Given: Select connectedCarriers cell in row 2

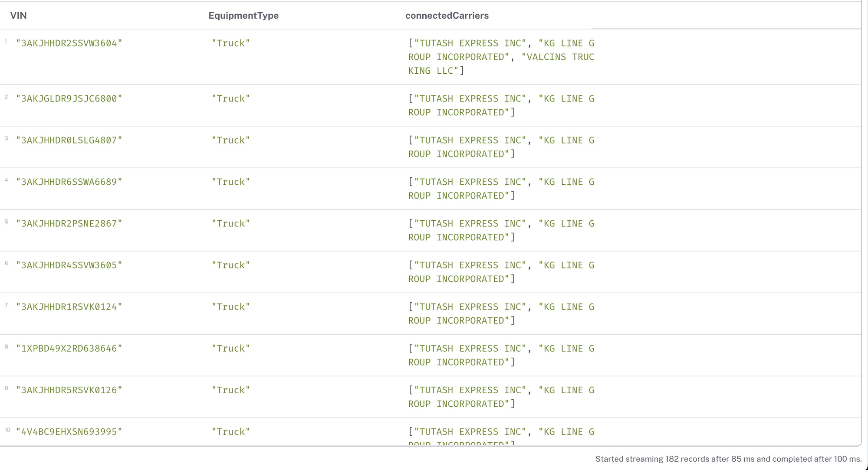Looking at the screenshot, I should point(501,105).
